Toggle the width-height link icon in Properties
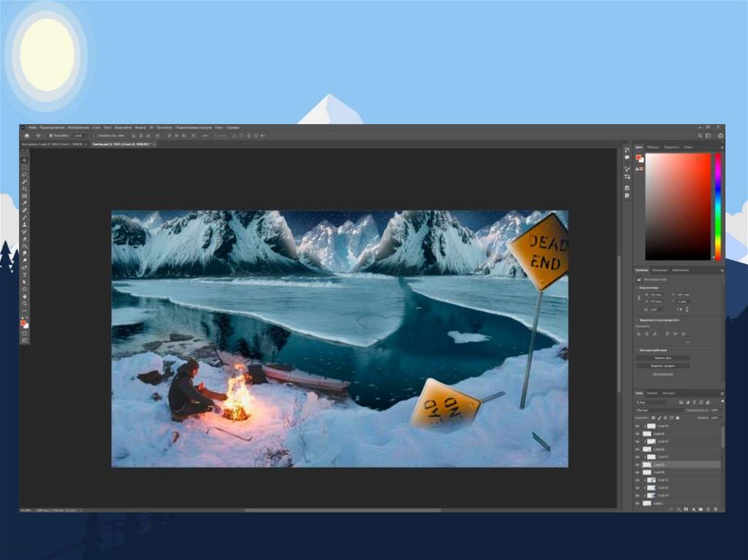Viewport: 748px width, 560px height. point(639,298)
